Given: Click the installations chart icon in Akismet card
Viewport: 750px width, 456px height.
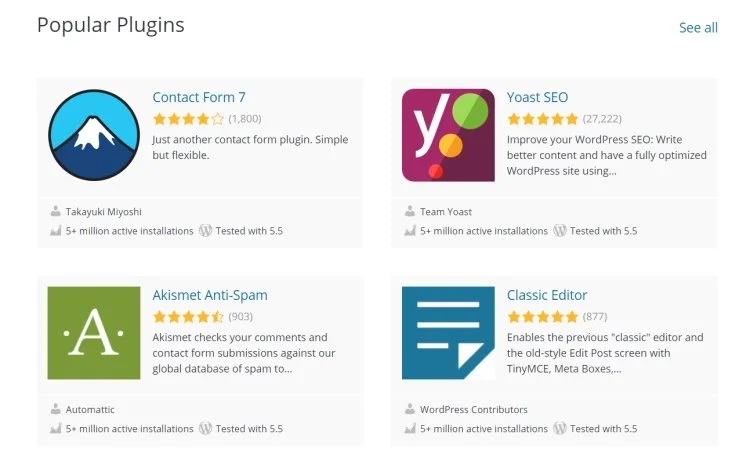Looking at the screenshot, I should coord(56,429).
